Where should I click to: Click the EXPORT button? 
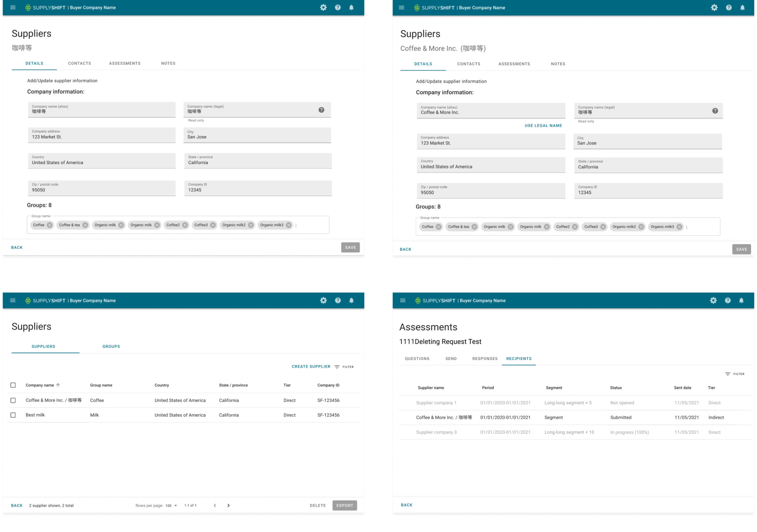point(344,506)
